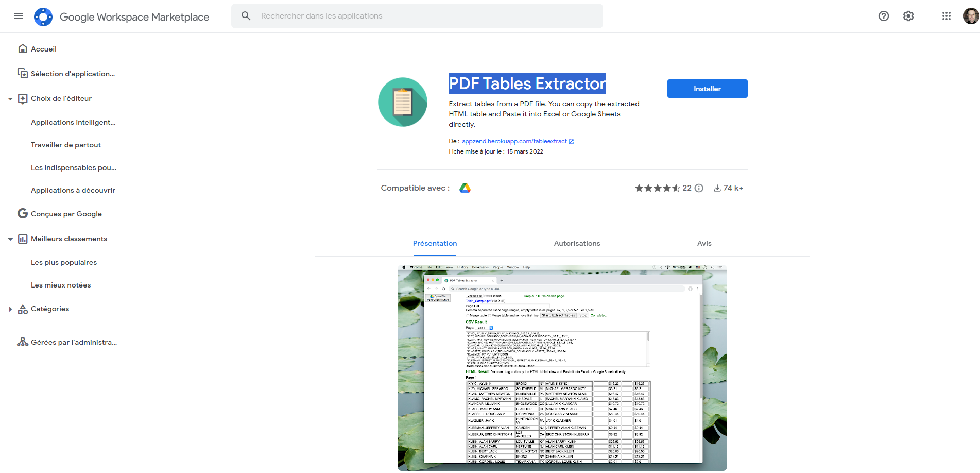This screenshot has height=473, width=980.
Task: Open the settings gear icon
Action: coord(908,16)
